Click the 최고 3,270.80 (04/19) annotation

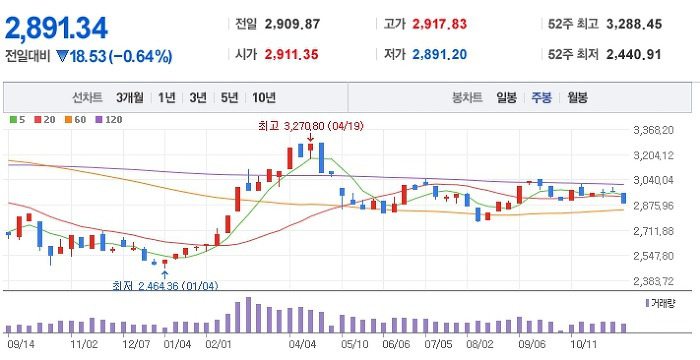pos(311,126)
